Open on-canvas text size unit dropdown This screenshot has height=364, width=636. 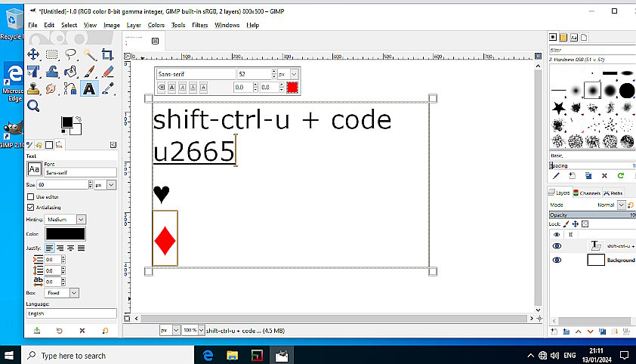[x=294, y=74]
